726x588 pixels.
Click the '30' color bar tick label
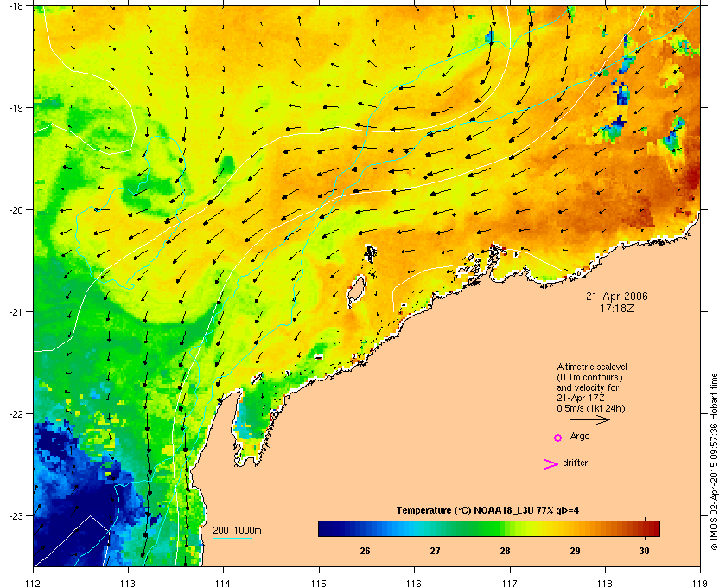click(644, 551)
